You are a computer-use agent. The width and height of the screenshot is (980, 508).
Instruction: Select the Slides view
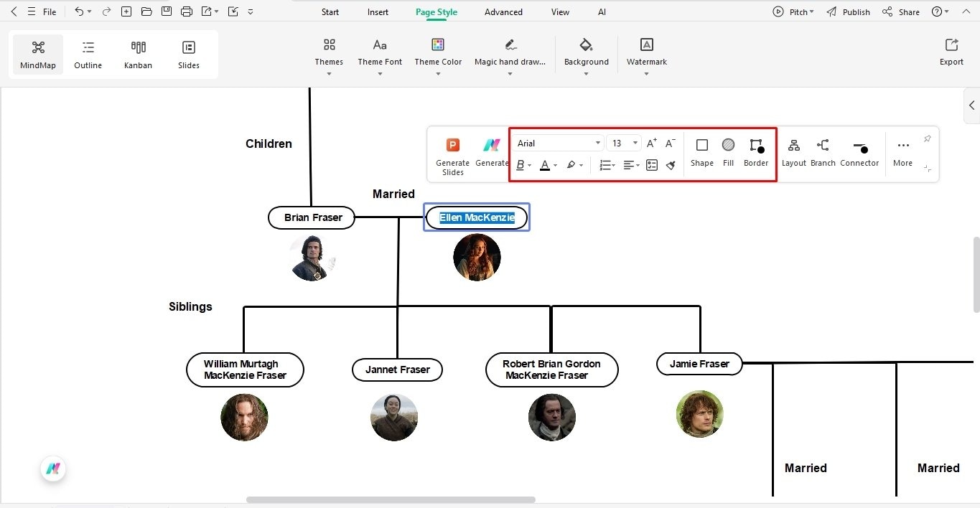pos(188,54)
